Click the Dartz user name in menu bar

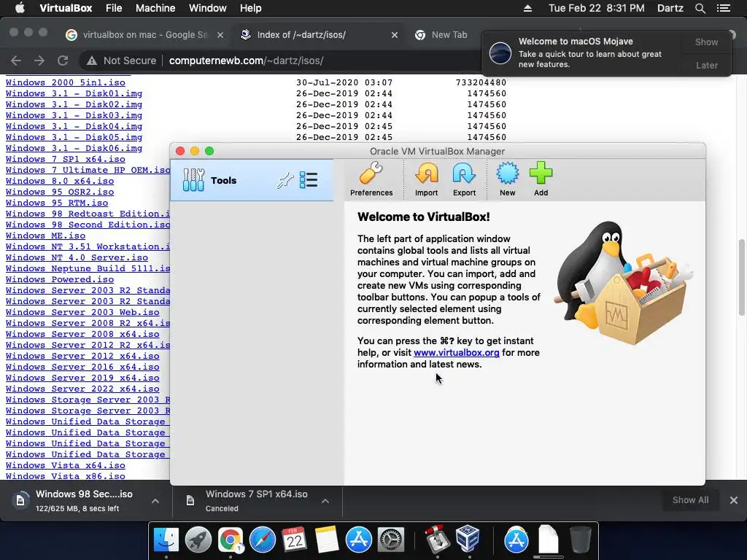pos(670,8)
